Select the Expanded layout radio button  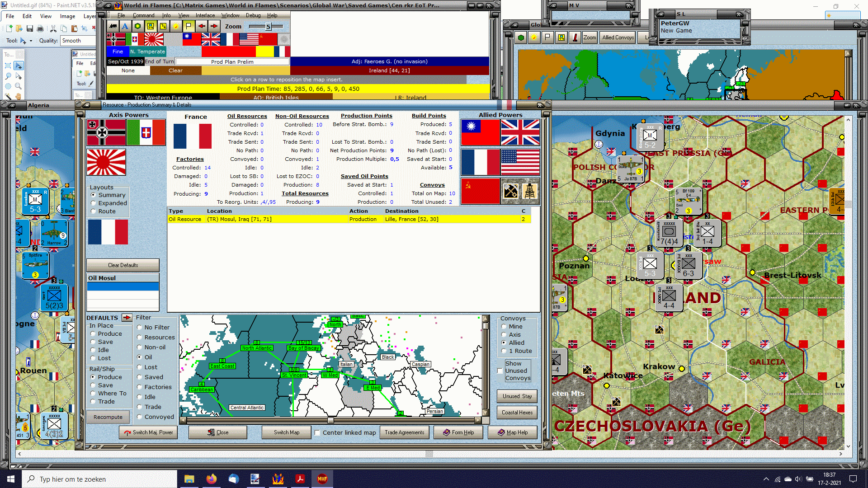click(94, 203)
